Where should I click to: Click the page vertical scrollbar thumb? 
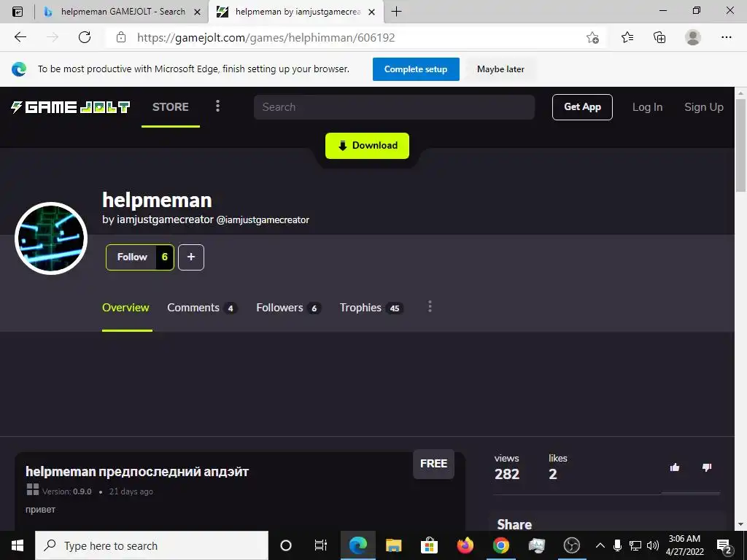(x=740, y=145)
